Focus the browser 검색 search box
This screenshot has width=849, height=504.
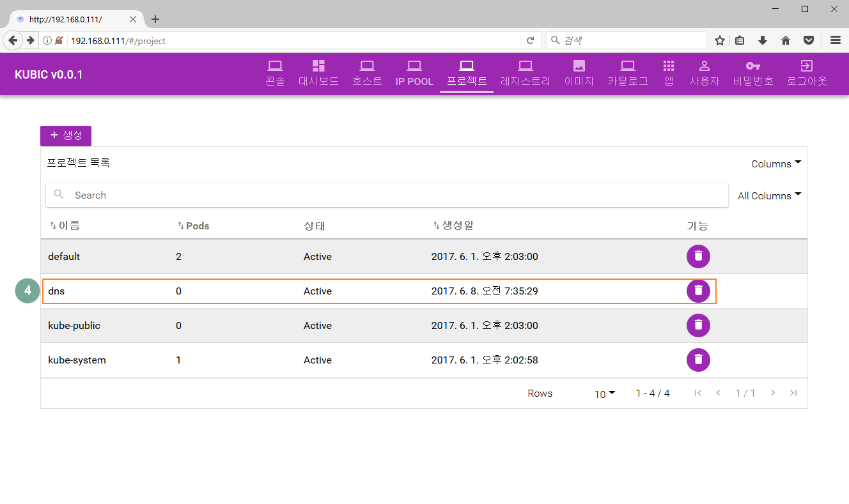tap(627, 40)
